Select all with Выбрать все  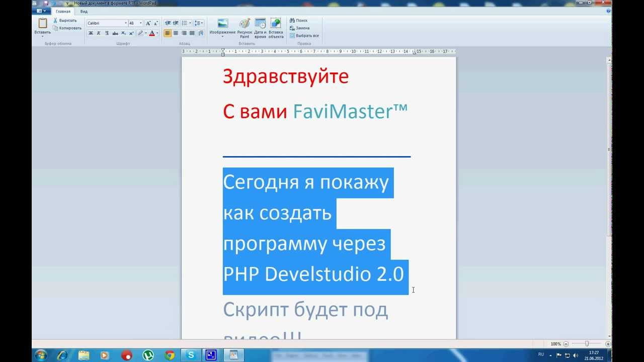[x=304, y=36]
